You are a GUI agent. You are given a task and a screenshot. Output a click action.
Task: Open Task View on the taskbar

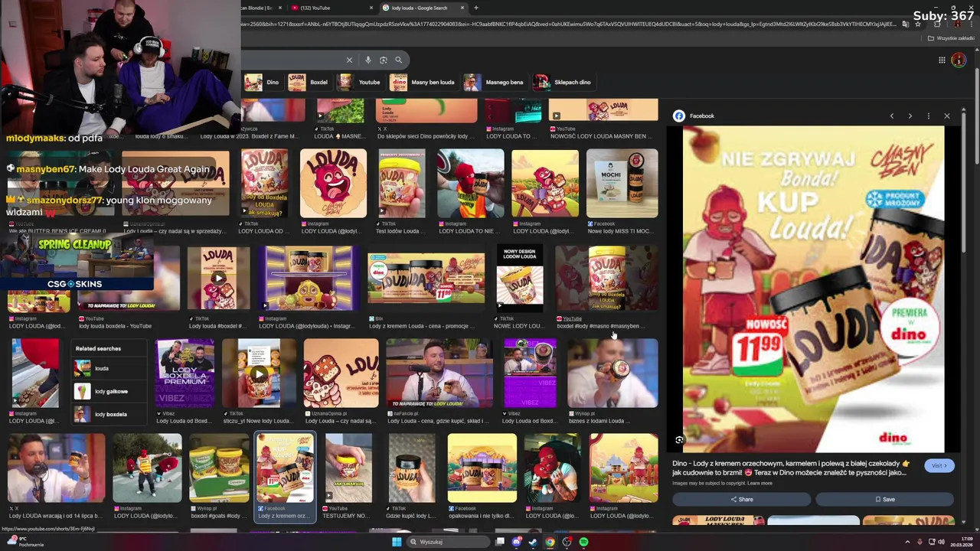500,542
